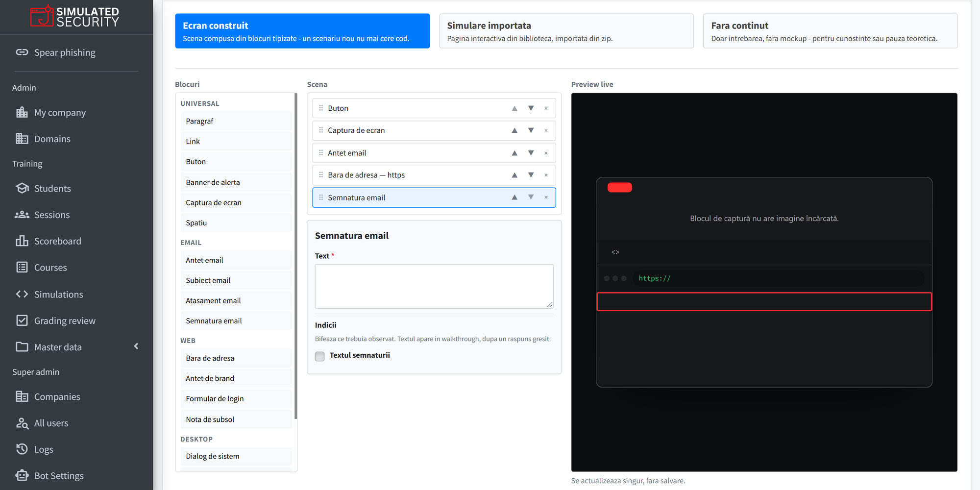Remove the Antet email scene block
Screen dimensions: 980x490
[546, 153]
